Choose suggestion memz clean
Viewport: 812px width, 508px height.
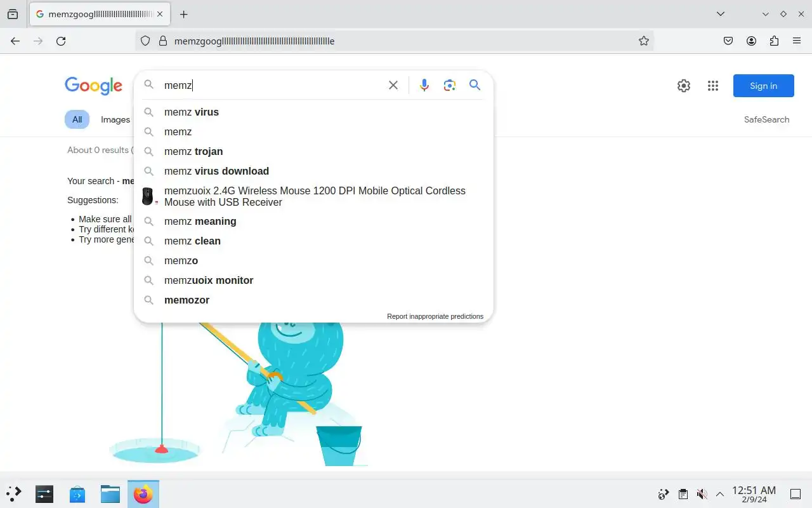313,241
